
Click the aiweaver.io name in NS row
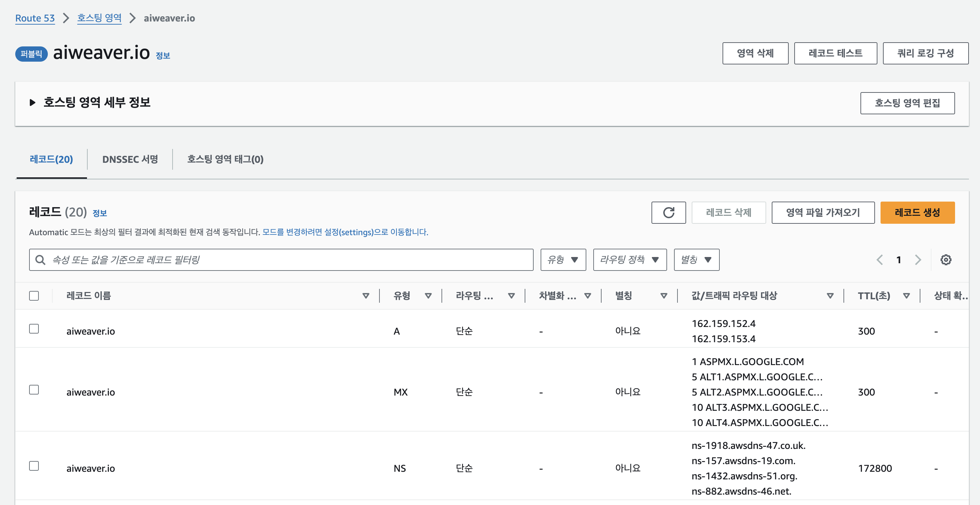[90, 469]
